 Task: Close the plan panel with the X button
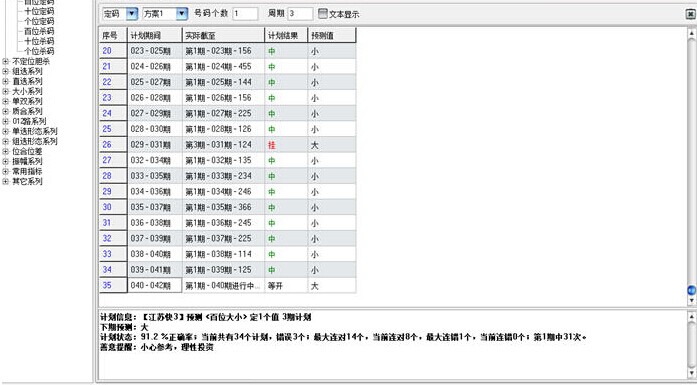(690, 14)
